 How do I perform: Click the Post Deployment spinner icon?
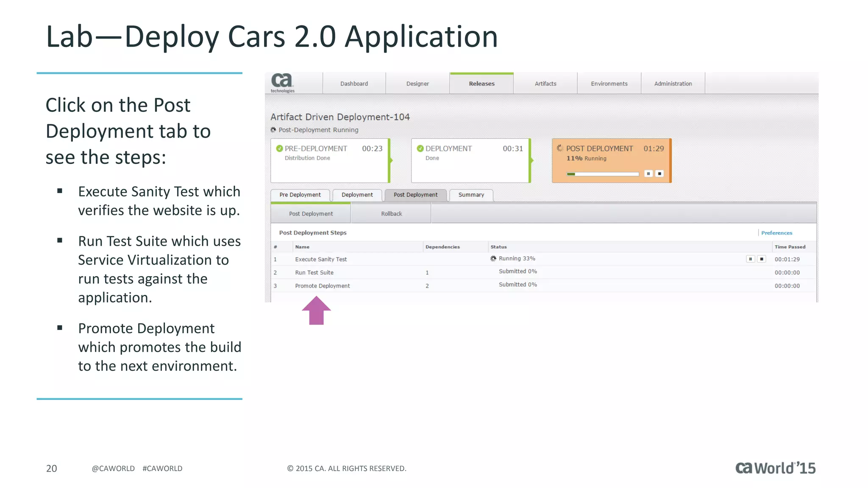(560, 148)
